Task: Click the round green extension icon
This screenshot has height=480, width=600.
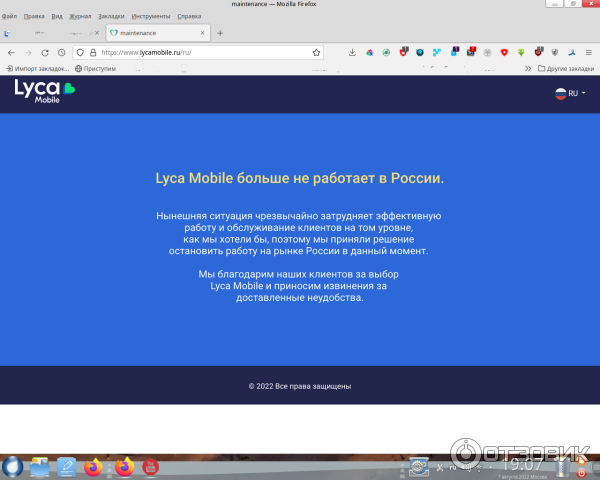Action: point(386,53)
